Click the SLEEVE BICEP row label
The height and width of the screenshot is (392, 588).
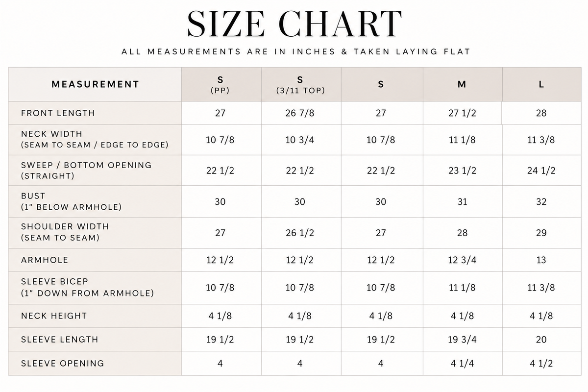[87, 287]
